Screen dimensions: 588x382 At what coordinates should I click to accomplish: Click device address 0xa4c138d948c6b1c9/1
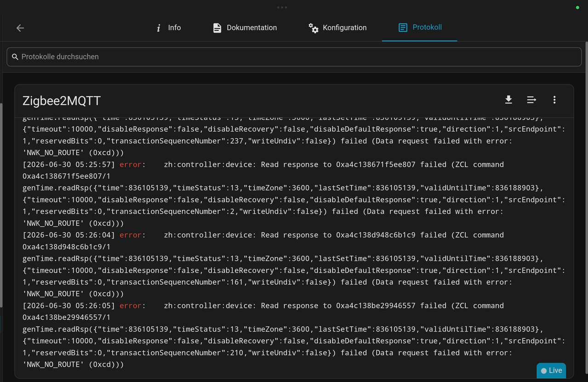67,247
